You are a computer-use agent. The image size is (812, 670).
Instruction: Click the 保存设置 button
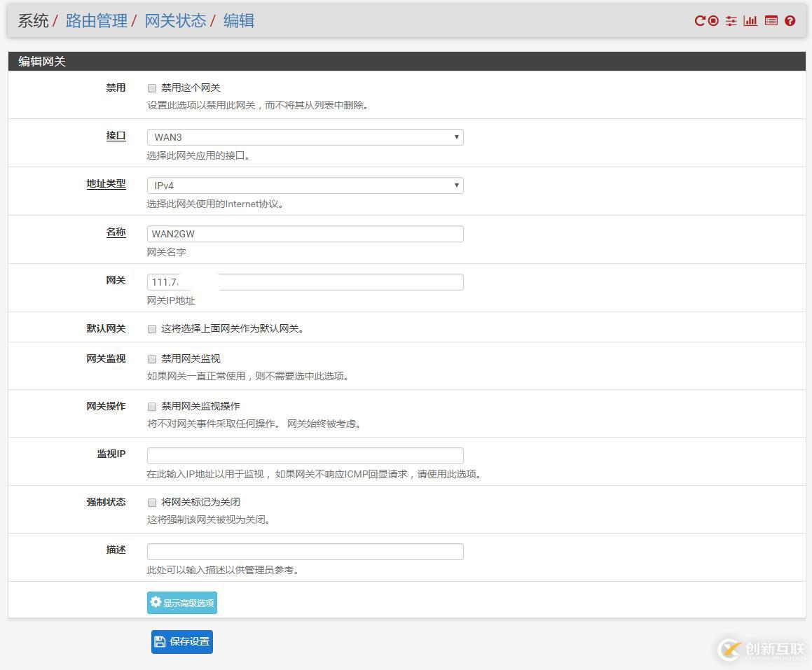tap(181, 641)
